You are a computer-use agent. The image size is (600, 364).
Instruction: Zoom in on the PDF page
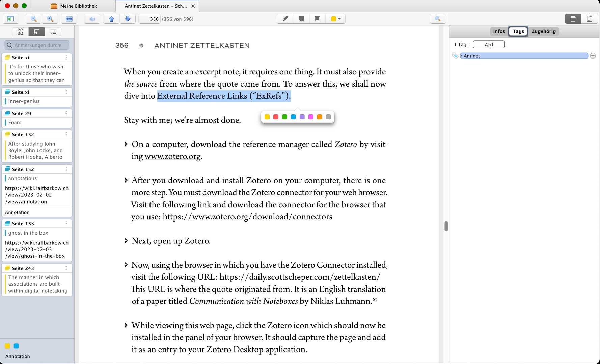[50, 19]
